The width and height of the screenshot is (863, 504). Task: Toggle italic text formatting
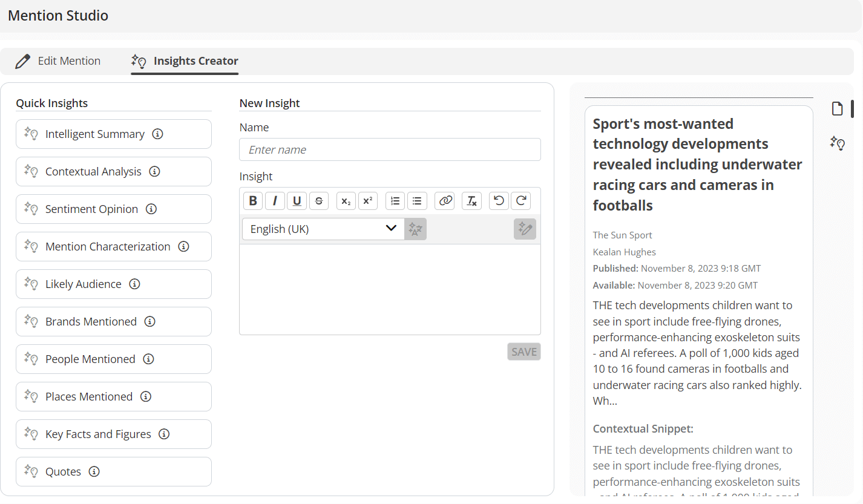point(275,201)
